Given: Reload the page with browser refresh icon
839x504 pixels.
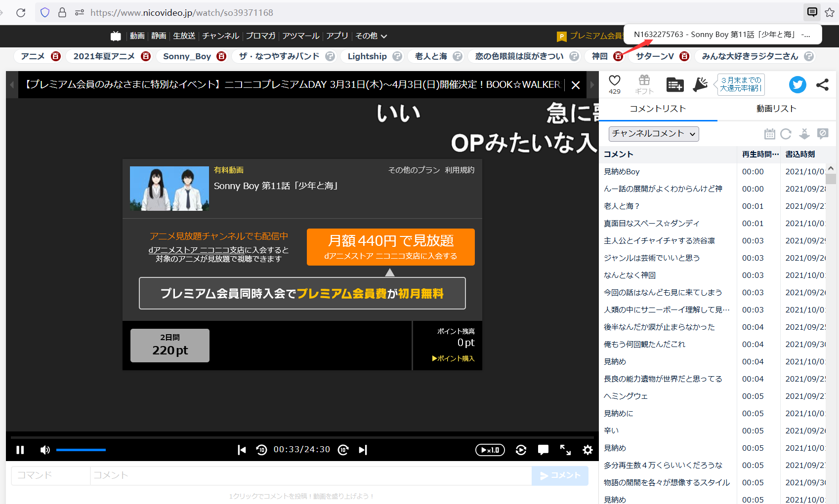Looking at the screenshot, I should (21, 12).
